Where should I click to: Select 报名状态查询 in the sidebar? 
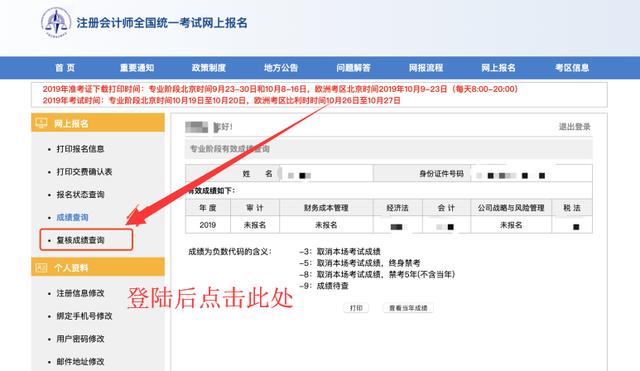tap(80, 195)
